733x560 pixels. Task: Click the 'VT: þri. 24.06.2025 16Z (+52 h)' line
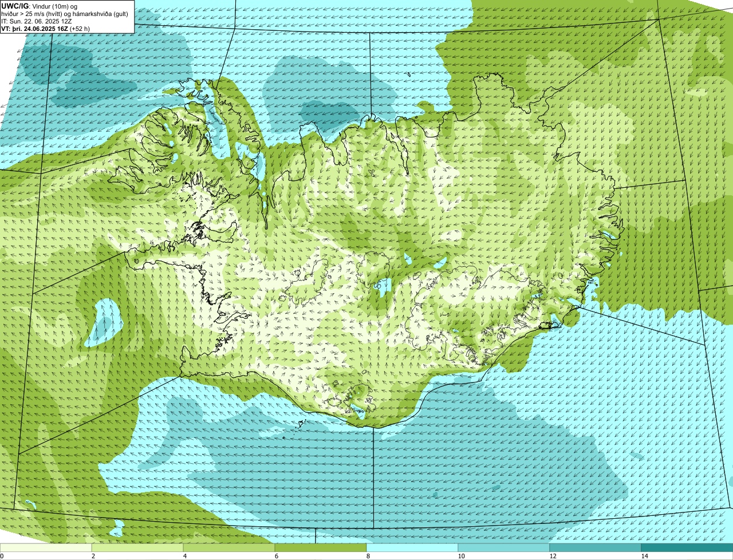point(46,28)
